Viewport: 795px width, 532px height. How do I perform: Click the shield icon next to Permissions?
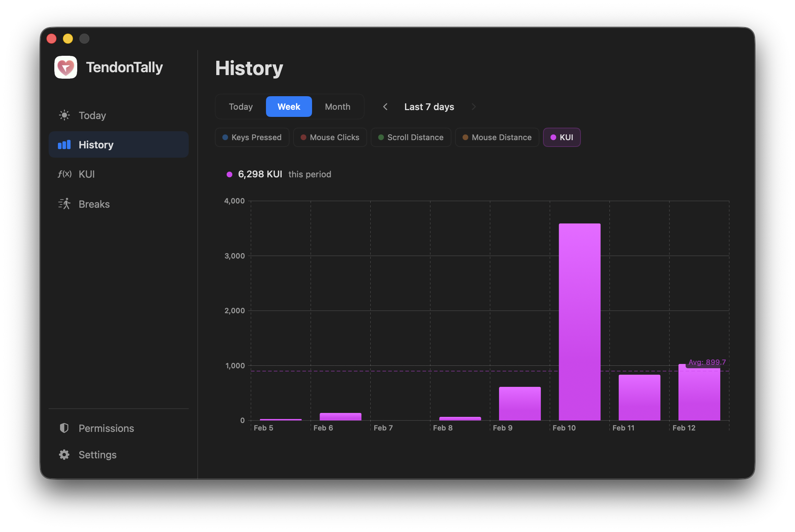[64, 428]
